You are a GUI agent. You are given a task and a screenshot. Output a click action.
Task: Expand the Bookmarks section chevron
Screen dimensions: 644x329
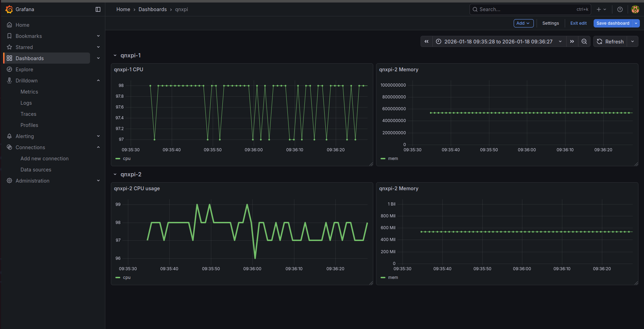[x=98, y=36]
